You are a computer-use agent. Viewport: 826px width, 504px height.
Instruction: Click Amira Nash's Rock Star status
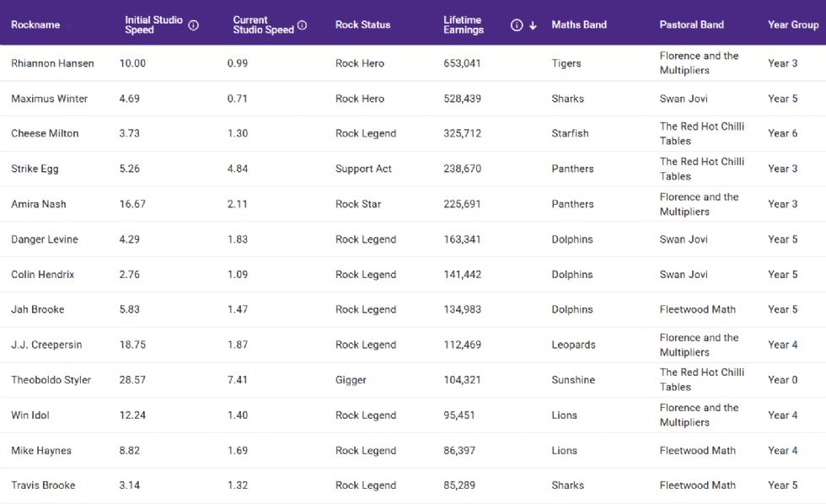click(358, 204)
